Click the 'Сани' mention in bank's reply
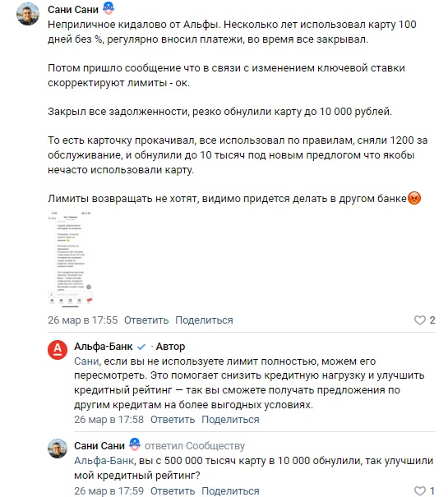The width and height of the screenshot is (448, 497). (x=86, y=361)
